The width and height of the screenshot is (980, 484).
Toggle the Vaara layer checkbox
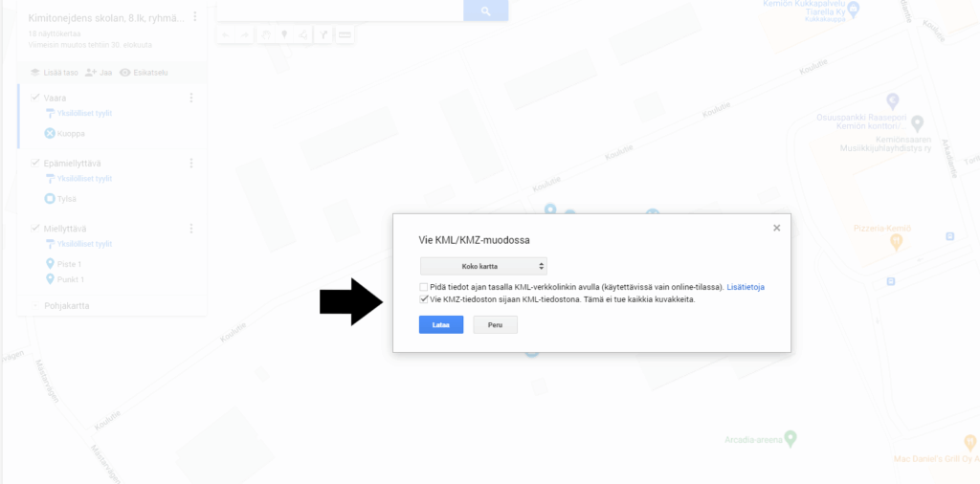35,98
